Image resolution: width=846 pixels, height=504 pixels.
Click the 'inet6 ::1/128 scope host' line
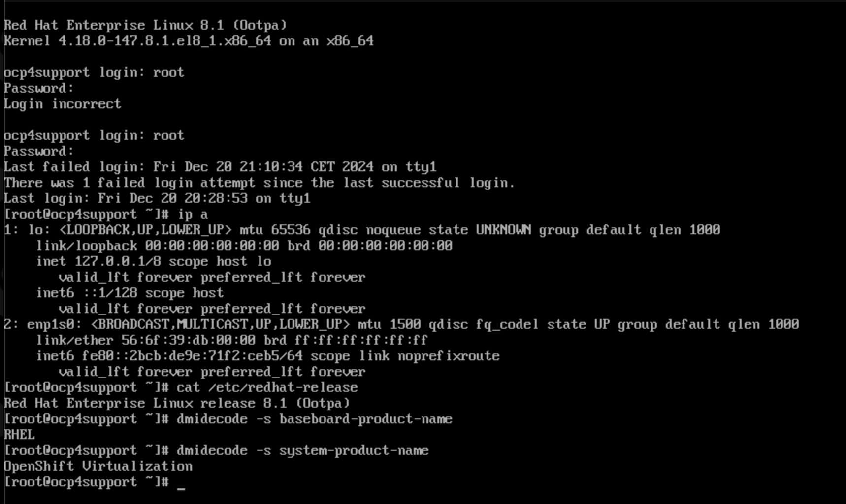click(x=130, y=293)
